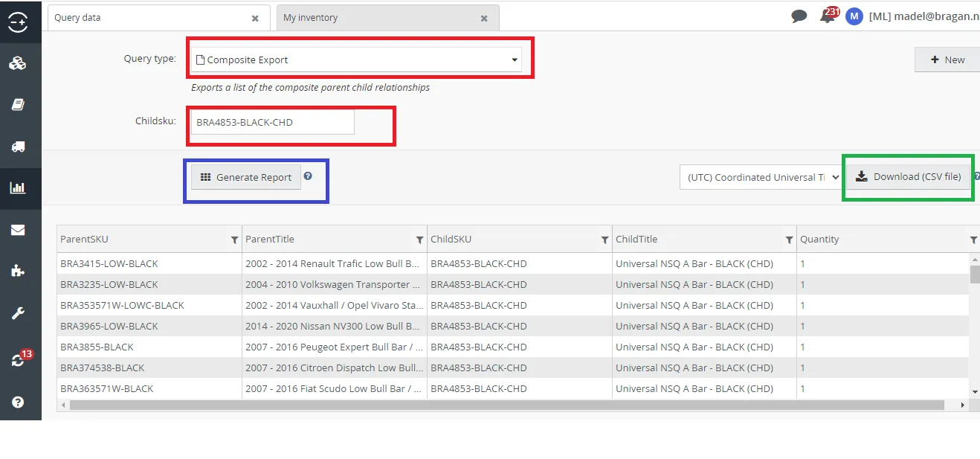Open the apps puzzle piece sidebar icon

tap(18, 271)
